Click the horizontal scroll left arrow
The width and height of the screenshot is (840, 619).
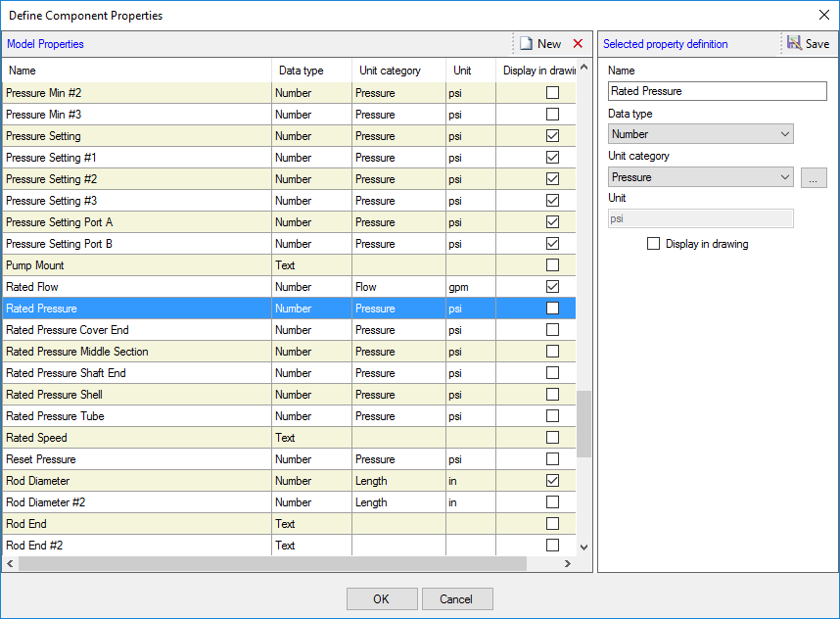[10, 564]
